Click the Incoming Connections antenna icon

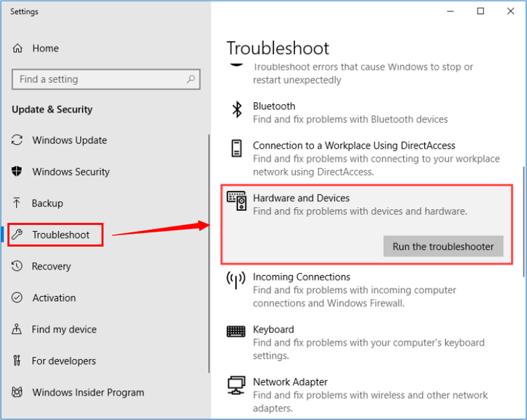[236, 280]
